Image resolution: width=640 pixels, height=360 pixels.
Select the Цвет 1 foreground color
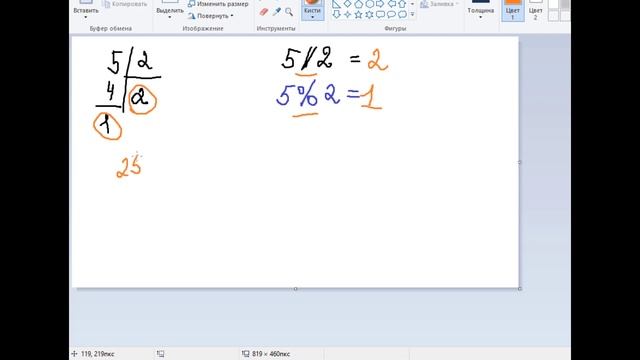click(513, 10)
